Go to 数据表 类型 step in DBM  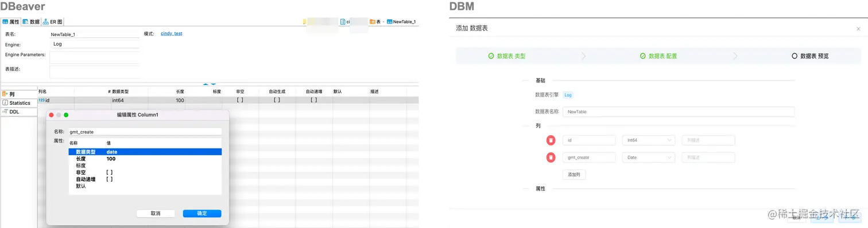506,56
